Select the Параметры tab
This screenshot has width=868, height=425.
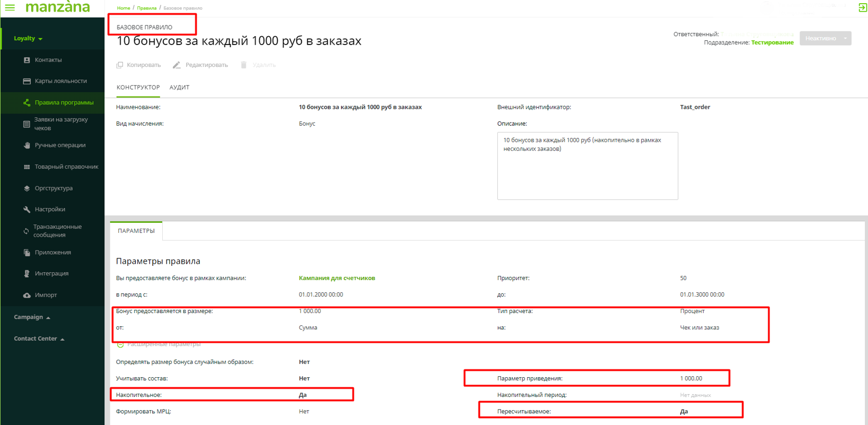pyautogui.click(x=136, y=231)
